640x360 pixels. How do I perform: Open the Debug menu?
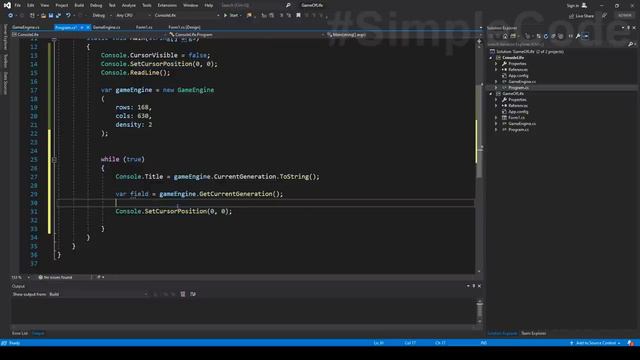coord(96,5)
